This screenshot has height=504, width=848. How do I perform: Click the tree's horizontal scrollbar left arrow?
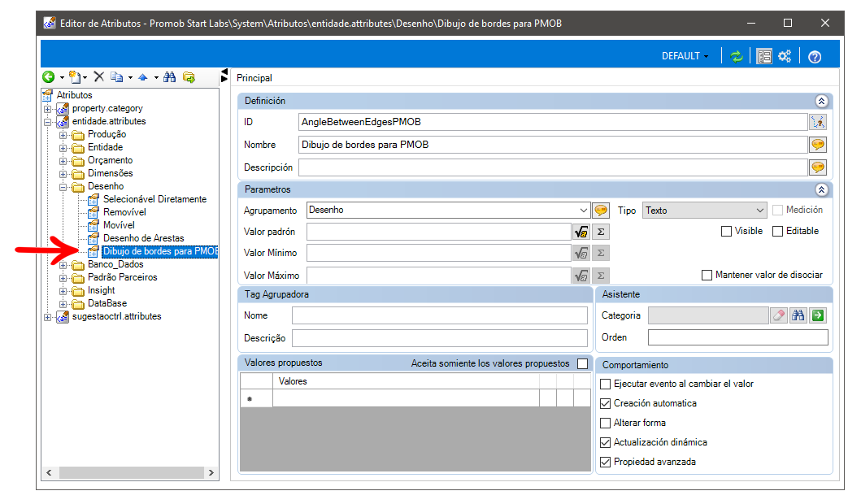tap(50, 472)
